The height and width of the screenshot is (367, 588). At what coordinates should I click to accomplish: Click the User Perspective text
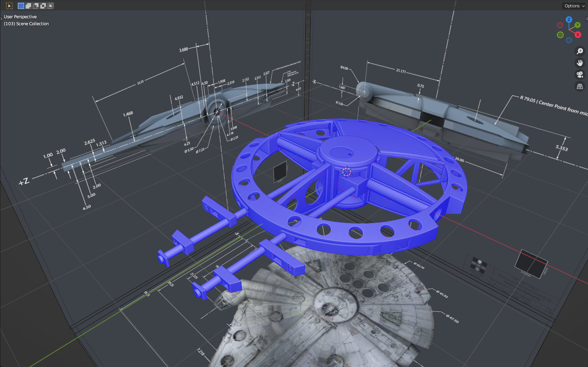tap(20, 17)
